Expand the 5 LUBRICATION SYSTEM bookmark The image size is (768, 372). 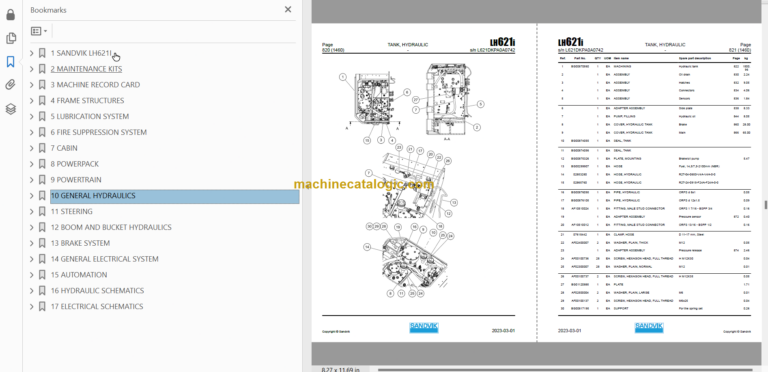pyautogui.click(x=32, y=116)
